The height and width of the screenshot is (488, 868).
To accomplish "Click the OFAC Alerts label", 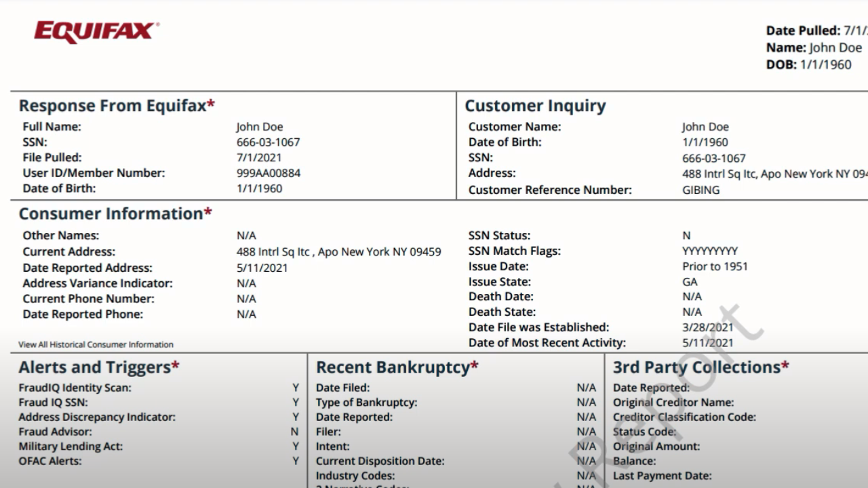I will pyautogui.click(x=50, y=462).
